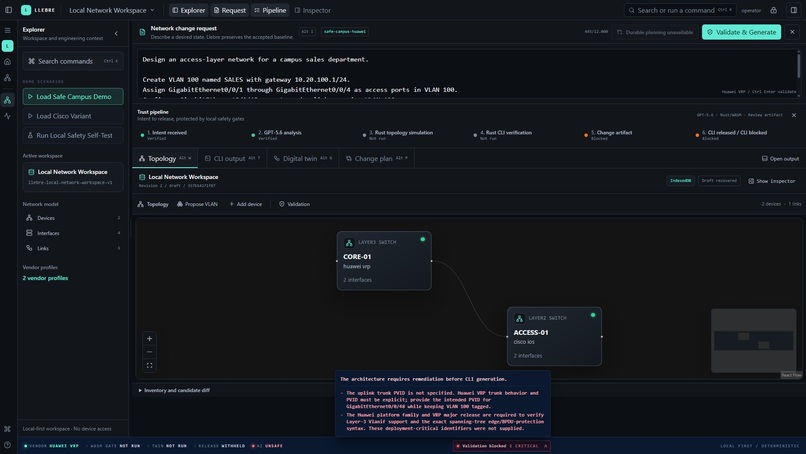Screen dimensions: 806x454
Task: Click the topology minimap thumbnail
Action: (x=753, y=340)
